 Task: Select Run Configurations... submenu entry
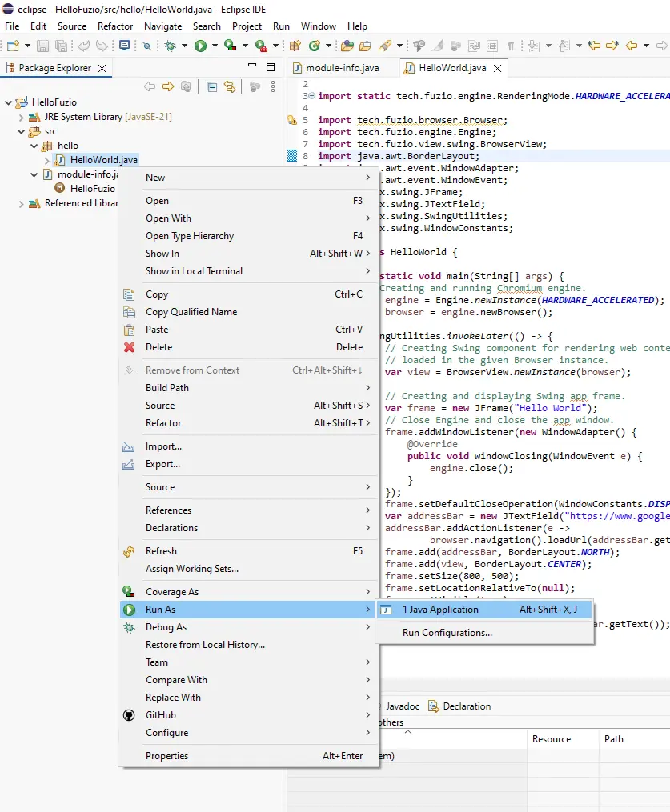tap(484, 633)
